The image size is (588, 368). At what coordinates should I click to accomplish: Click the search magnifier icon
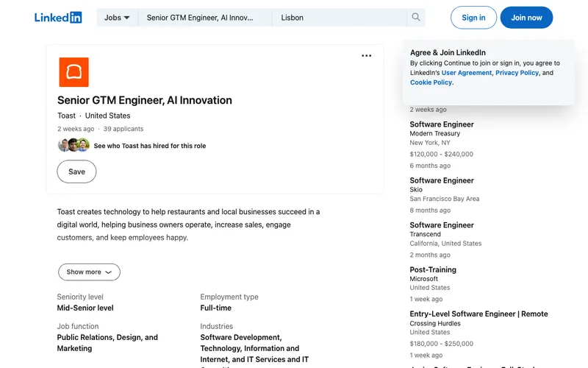(416, 17)
